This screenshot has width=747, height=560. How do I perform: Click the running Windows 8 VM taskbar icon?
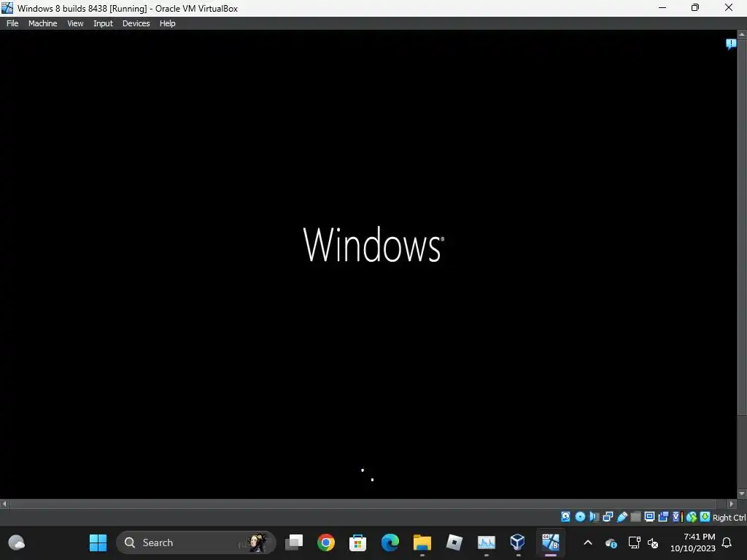coord(550,542)
